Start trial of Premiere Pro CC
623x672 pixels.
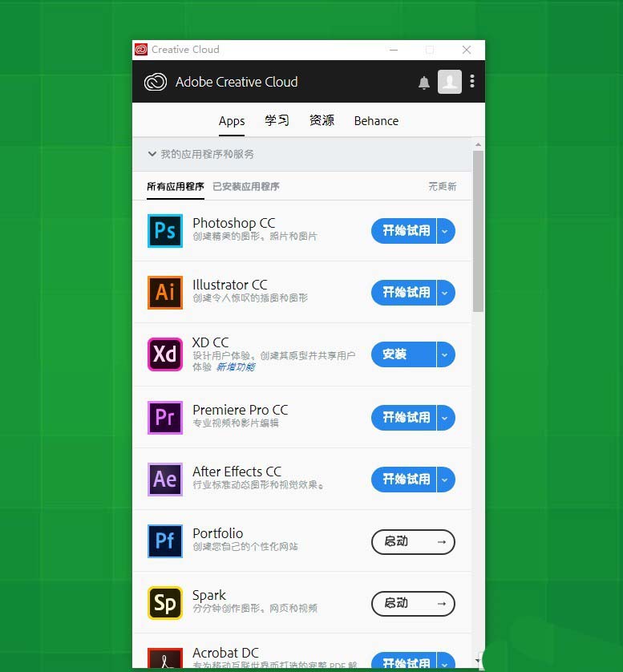(x=404, y=418)
